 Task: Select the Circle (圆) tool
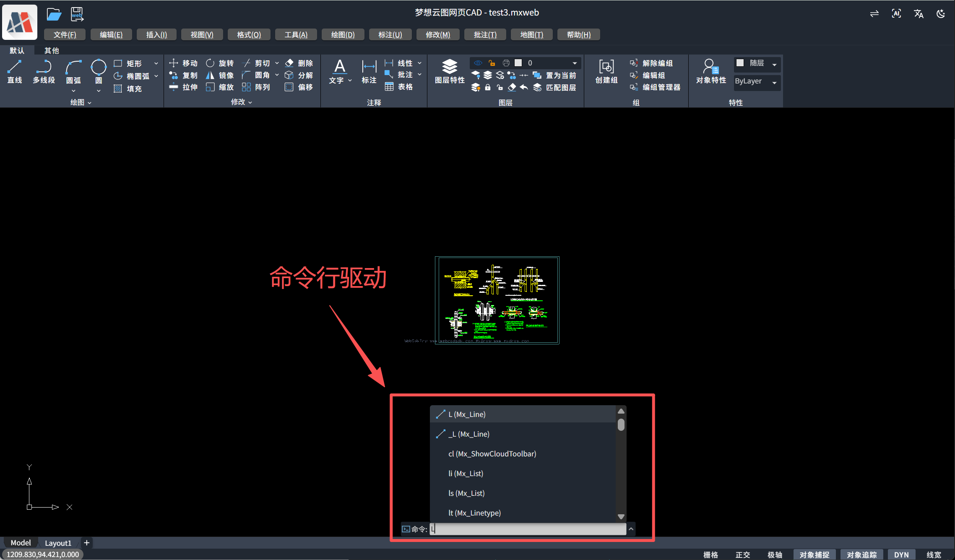pyautogui.click(x=99, y=72)
